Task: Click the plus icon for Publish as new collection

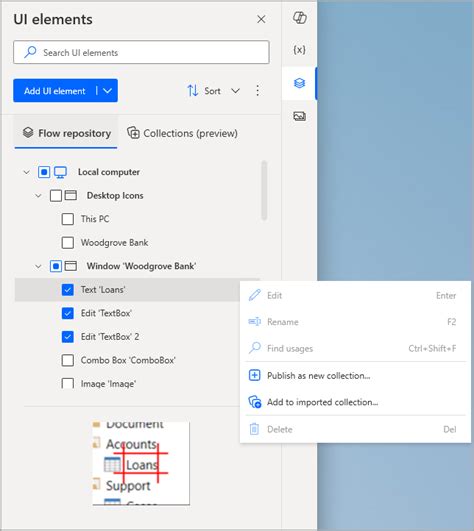Action: pos(255,375)
